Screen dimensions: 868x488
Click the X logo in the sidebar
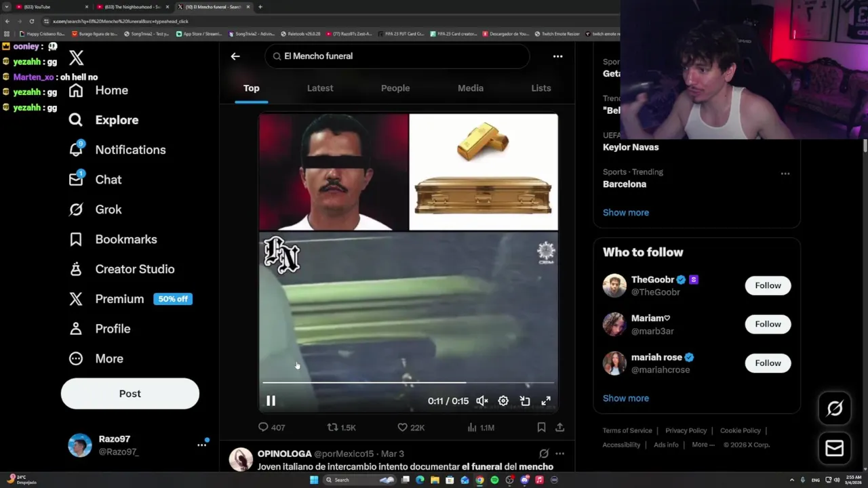click(76, 58)
